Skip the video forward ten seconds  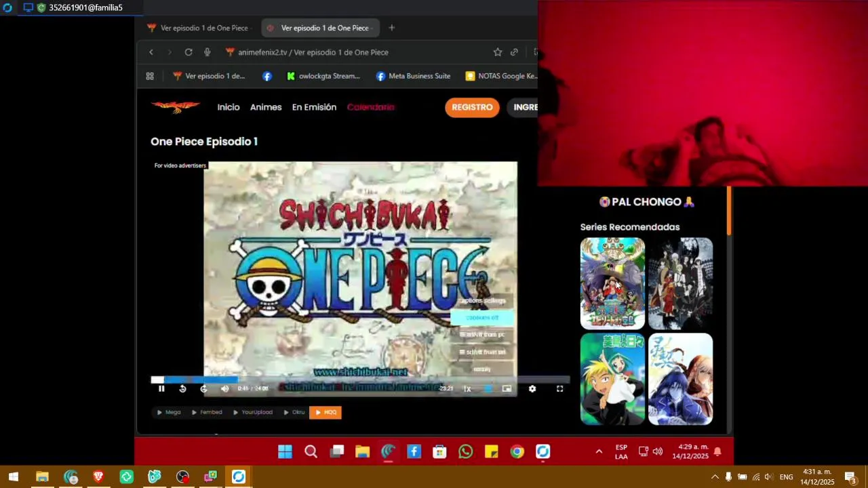click(x=203, y=388)
